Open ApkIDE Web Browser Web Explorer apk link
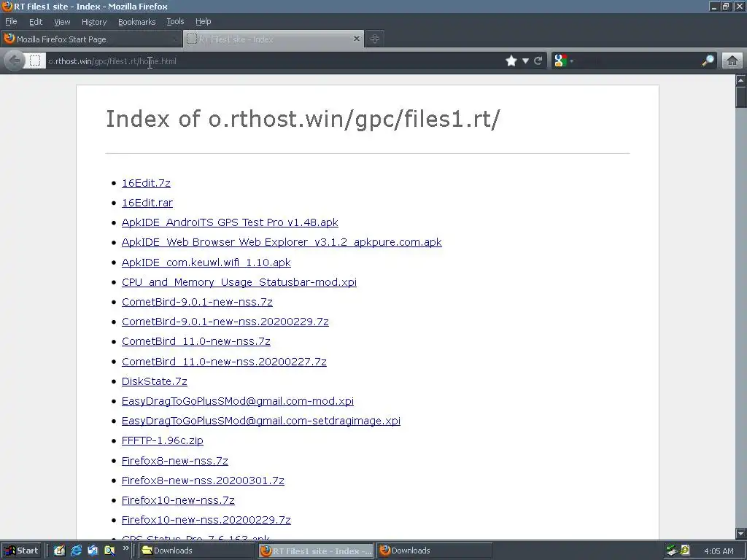Viewport: 747px width, 560px height. click(x=282, y=242)
